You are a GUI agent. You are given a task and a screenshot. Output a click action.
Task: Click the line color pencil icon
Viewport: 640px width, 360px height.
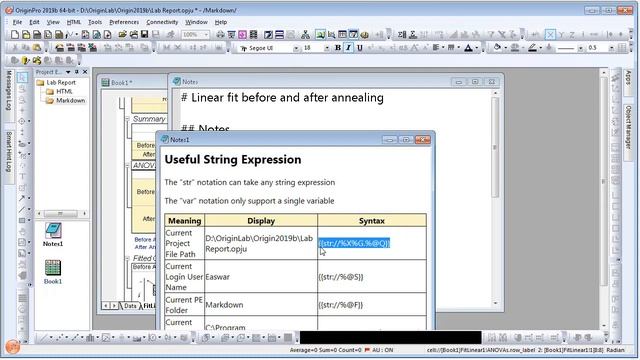tap(532, 48)
